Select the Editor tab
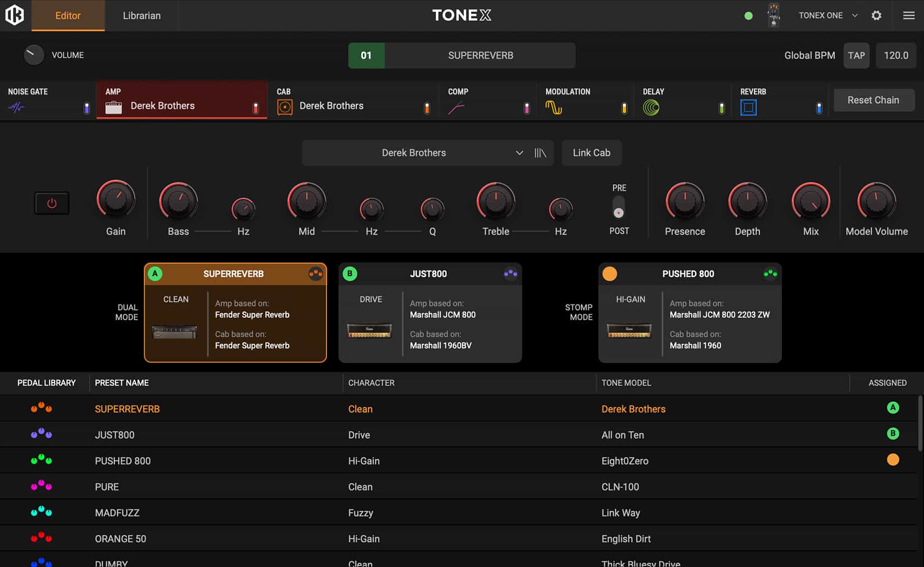Image resolution: width=924 pixels, height=567 pixels. [68, 15]
